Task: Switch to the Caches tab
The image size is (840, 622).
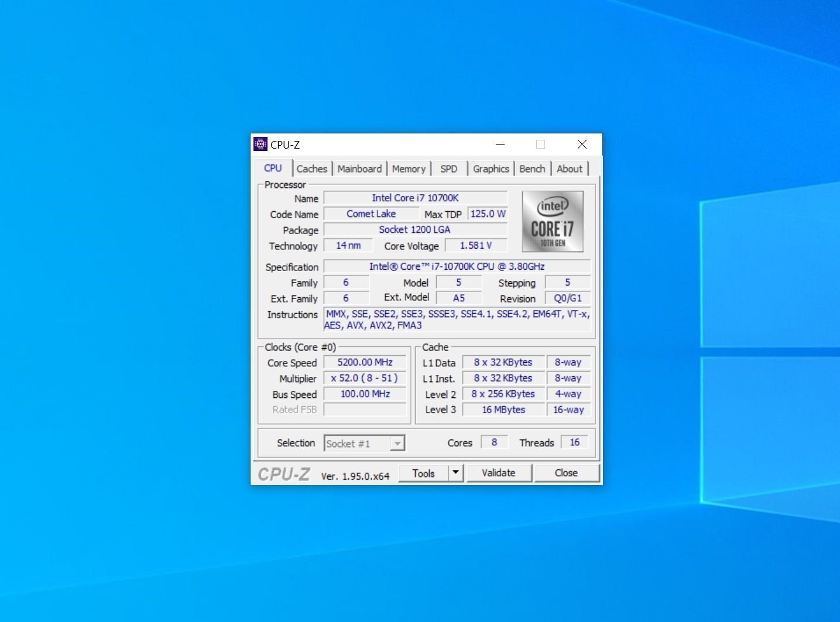Action: (311, 169)
